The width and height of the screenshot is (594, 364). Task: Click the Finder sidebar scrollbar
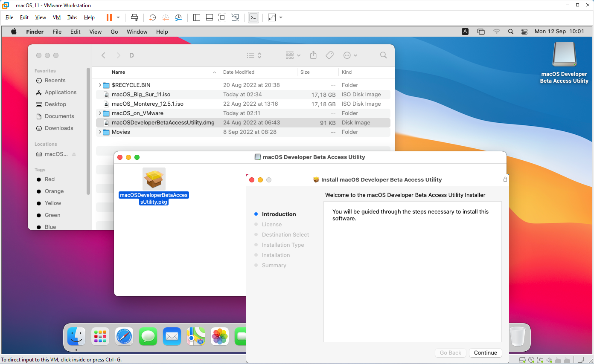[x=88, y=131]
